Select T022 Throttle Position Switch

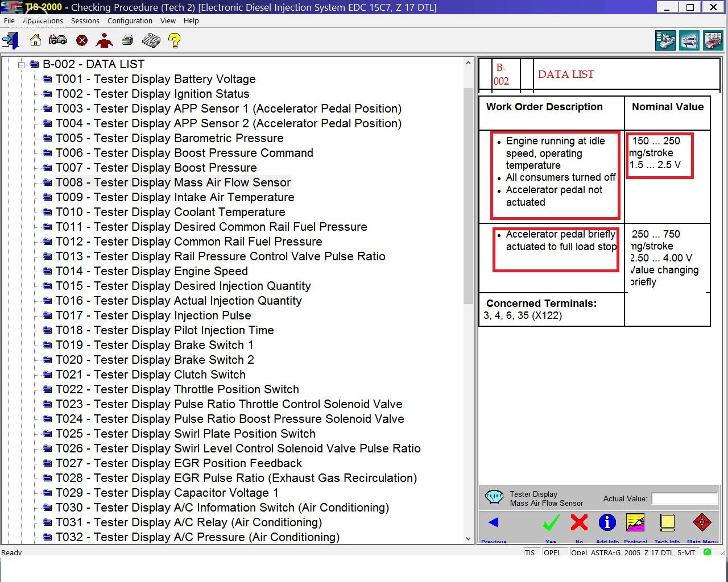tap(177, 389)
